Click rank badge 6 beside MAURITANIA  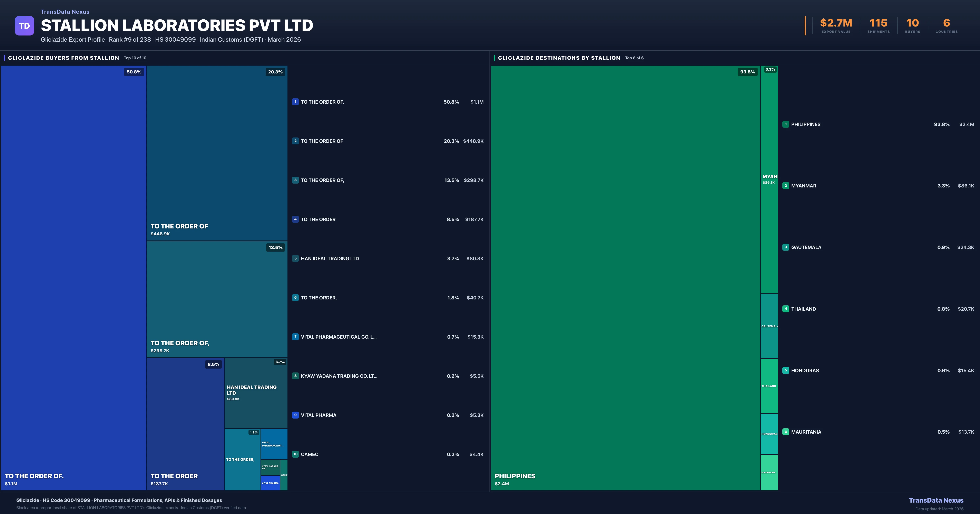point(786,432)
